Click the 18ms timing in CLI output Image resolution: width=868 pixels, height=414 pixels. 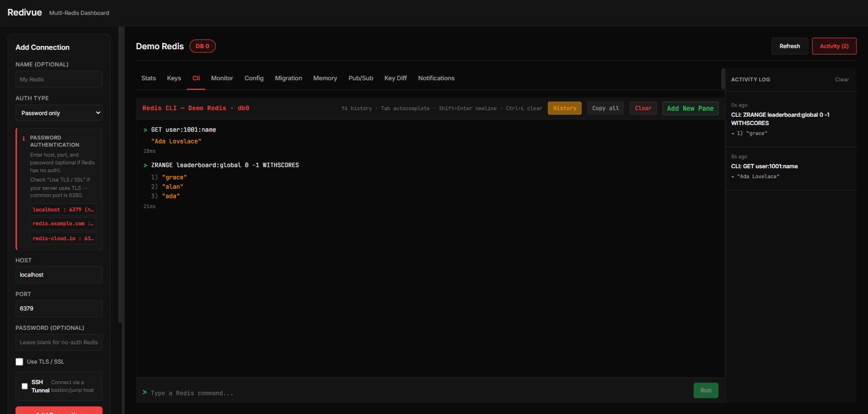coord(149,151)
